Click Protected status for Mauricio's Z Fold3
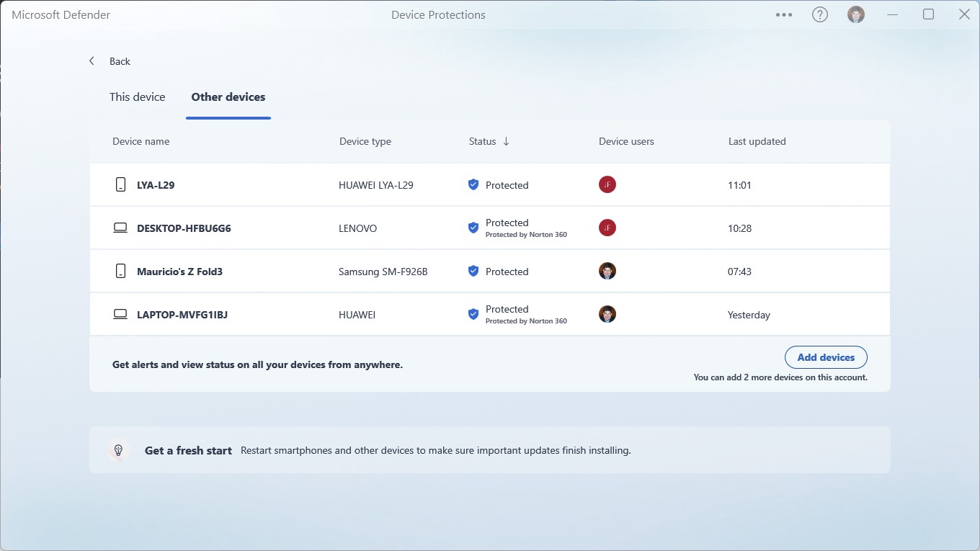 point(507,272)
